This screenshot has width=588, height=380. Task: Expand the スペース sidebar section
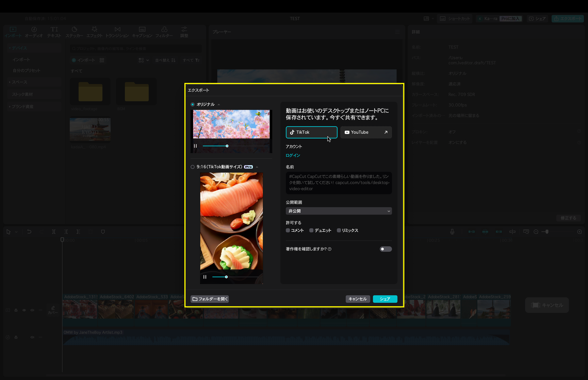click(34, 82)
